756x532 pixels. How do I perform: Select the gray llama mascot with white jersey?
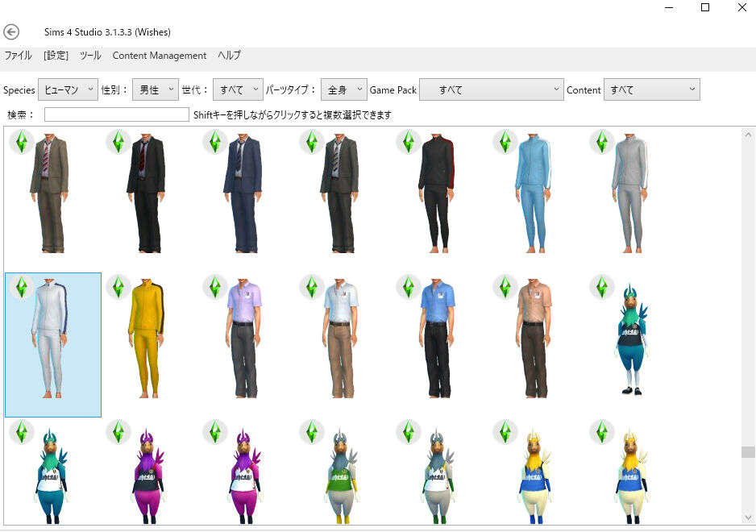tap(438, 476)
